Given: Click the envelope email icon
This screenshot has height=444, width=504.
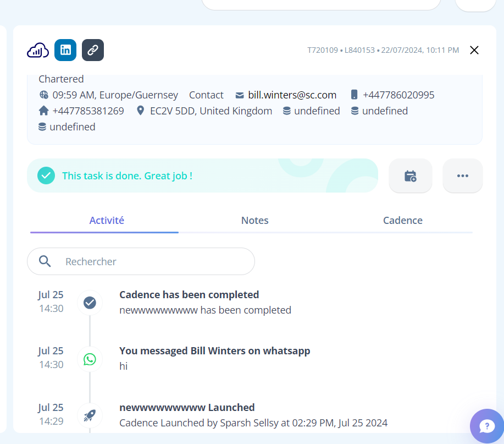Looking at the screenshot, I should 240,95.
